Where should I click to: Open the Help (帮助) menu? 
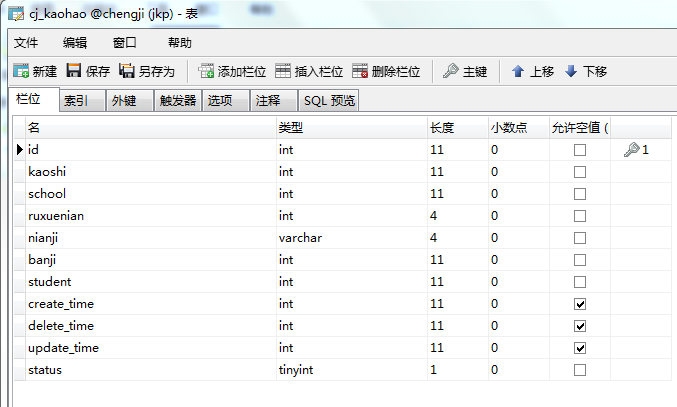(180, 43)
